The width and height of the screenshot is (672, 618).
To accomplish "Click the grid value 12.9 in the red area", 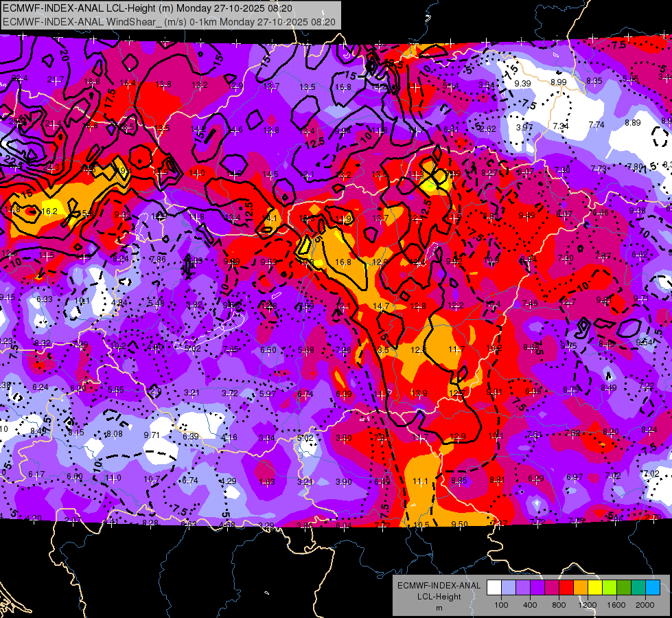I will 458,437.
